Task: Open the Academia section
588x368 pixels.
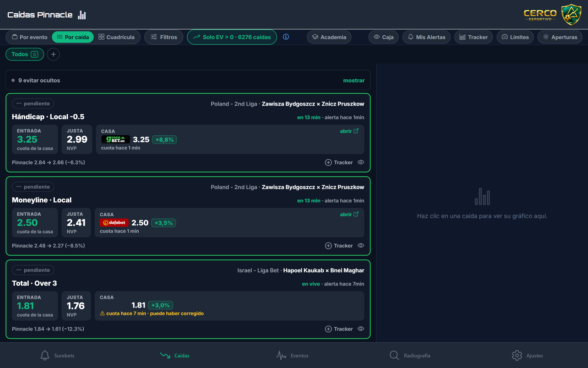Action: point(329,37)
